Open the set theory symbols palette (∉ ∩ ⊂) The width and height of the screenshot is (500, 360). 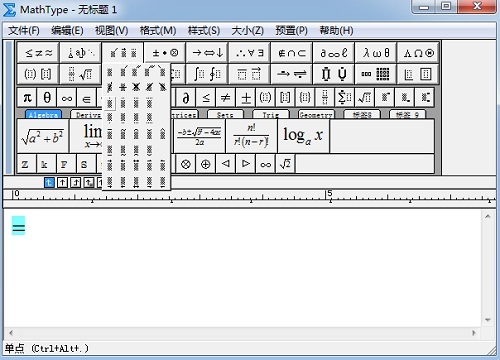[x=292, y=53]
